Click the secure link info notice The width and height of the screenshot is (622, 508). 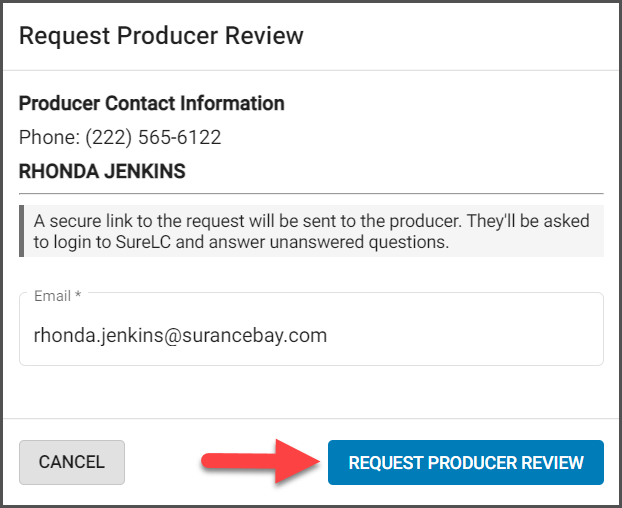point(311,231)
